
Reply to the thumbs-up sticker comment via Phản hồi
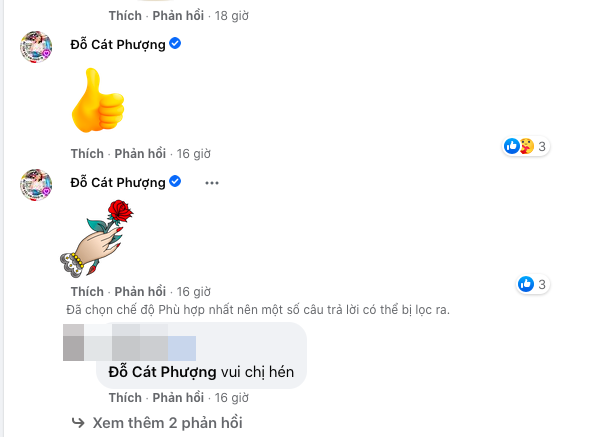pyautogui.click(x=140, y=154)
